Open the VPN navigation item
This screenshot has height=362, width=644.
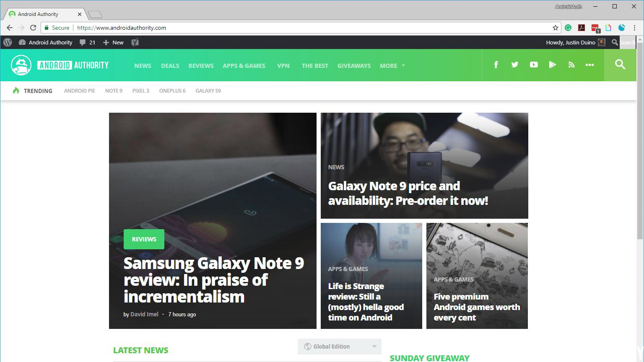[283, 65]
